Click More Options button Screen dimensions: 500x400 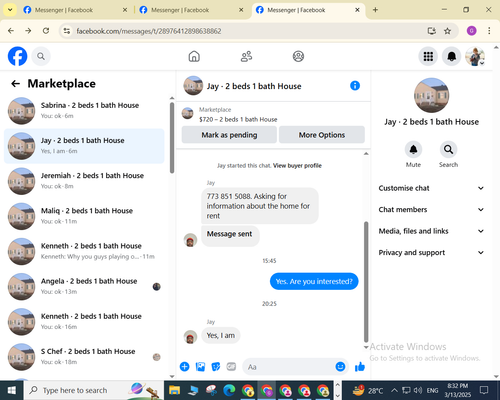coord(322,135)
